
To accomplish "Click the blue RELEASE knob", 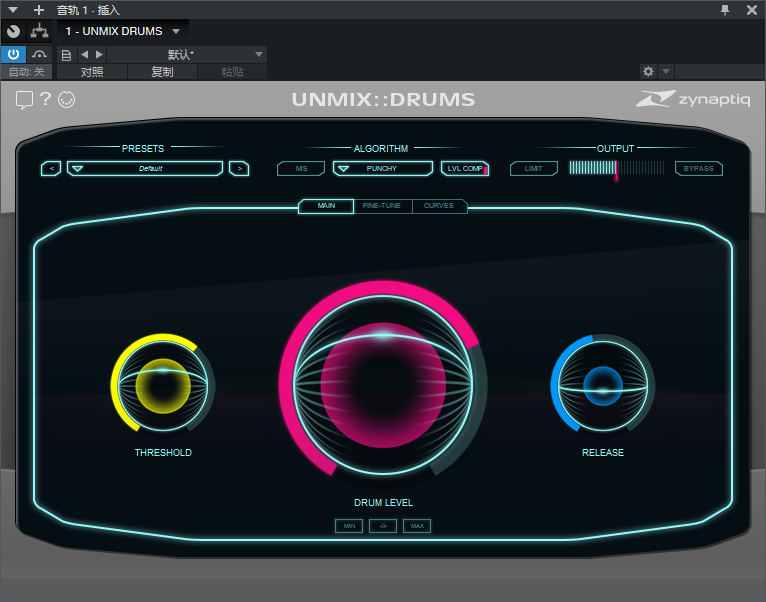I will [x=603, y=386].
